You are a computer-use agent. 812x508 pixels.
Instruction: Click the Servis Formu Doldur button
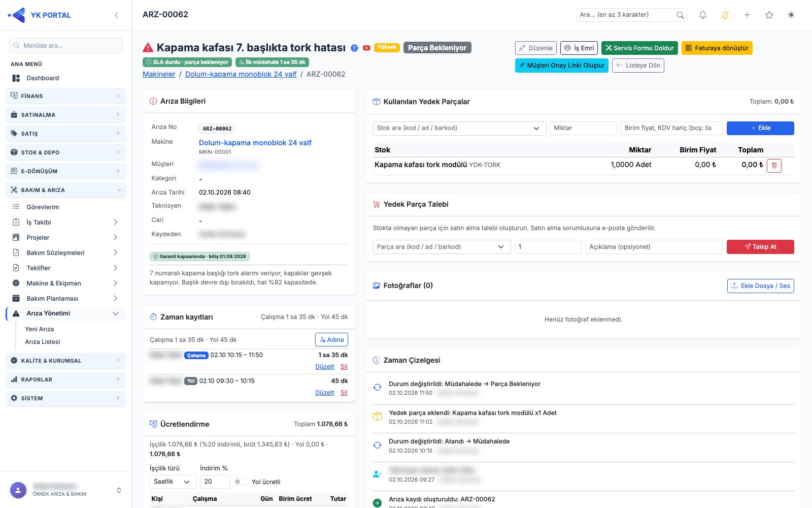click(x=639, y=48)
